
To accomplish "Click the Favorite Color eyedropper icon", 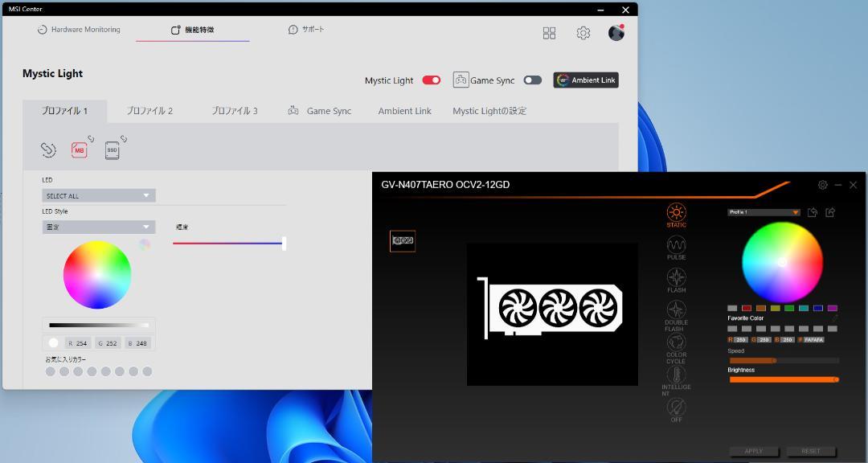I will click(x=835, y=318).
